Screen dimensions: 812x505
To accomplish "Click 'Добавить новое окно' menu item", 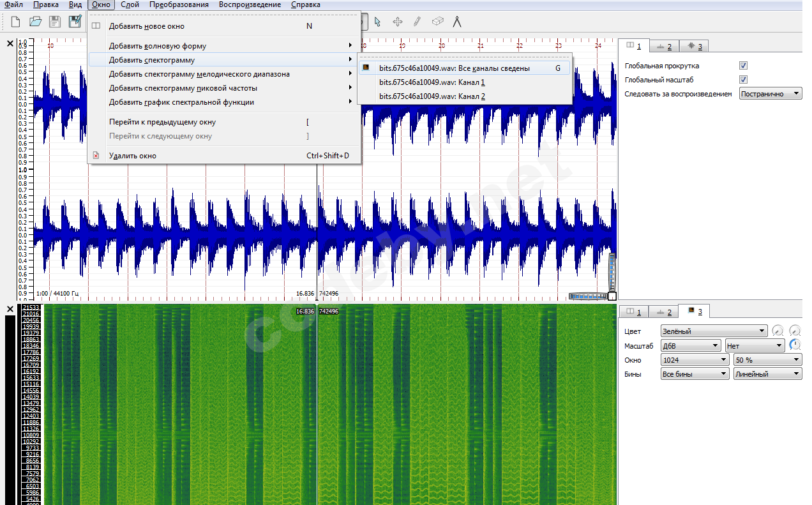I will coord(146,26).
